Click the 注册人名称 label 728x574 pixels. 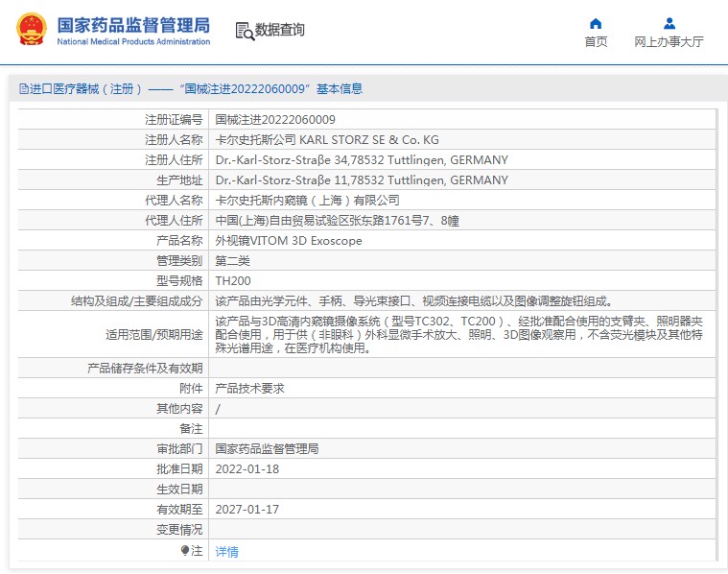click(x=174, y=140)
